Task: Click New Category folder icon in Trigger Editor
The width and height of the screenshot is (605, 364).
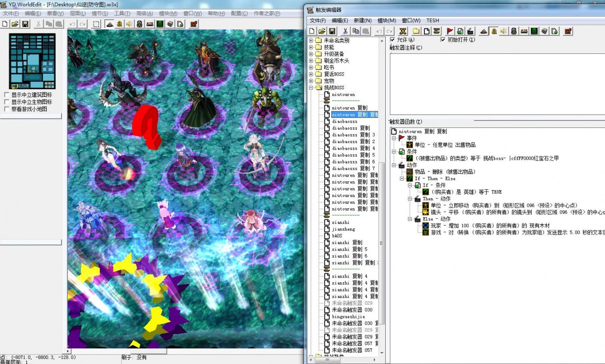Action: pos(416,31)
